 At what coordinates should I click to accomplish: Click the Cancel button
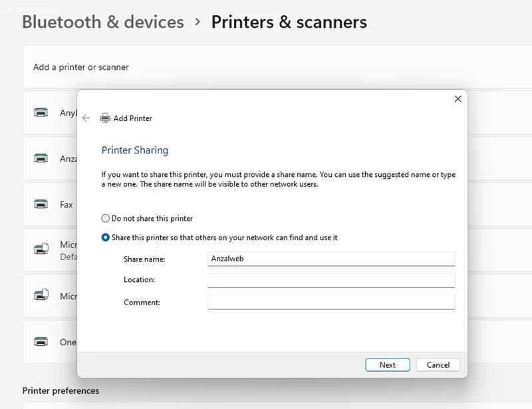438,365
